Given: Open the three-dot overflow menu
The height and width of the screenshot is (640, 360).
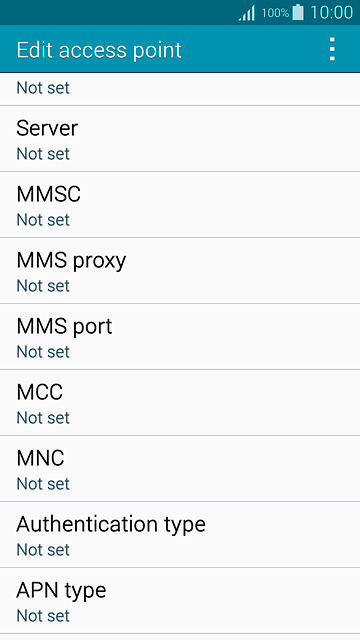Looking at the screenshot, I should tap(332, 49).
